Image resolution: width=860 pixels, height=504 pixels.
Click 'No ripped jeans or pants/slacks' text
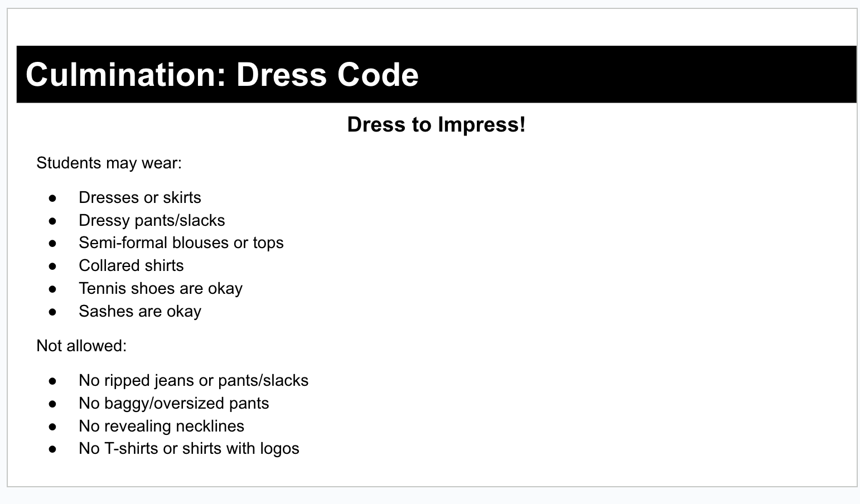pyautogui.click(x=194, y=380)
